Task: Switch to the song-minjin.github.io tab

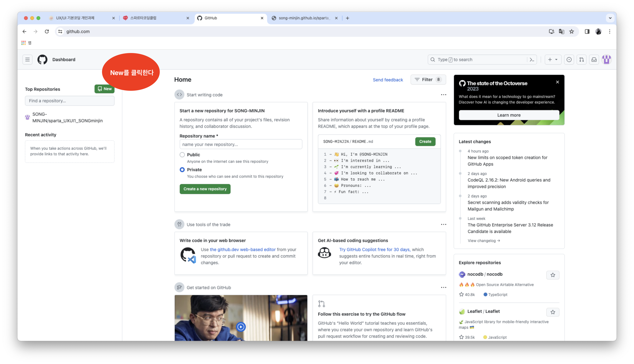Action: [x=304, y=18]
